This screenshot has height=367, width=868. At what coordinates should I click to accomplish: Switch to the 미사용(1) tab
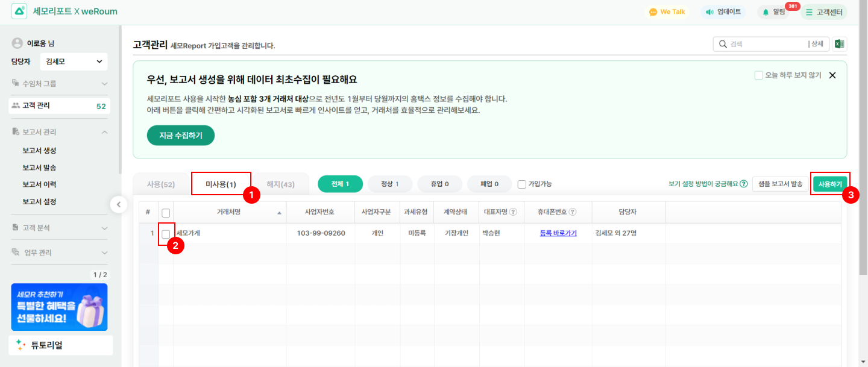click(221, 184)
